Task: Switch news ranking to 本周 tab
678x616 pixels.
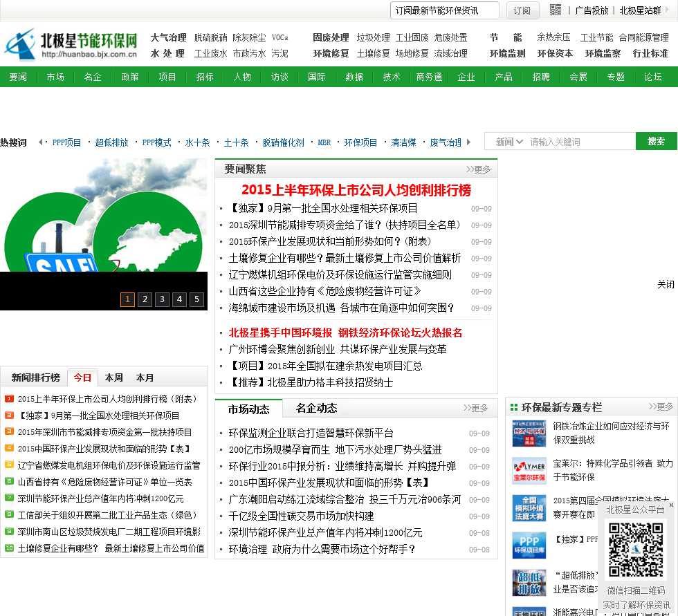Action: (113, 377)
